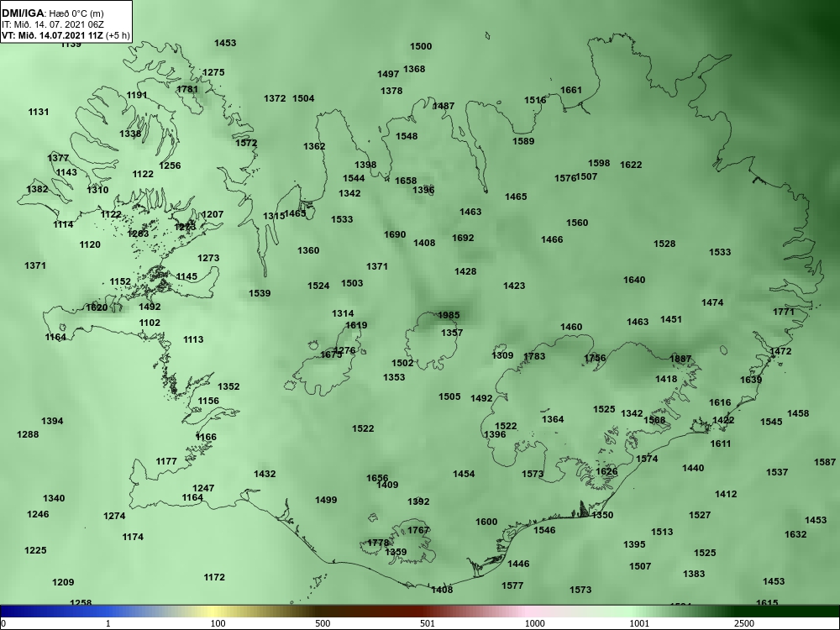The image size is (840, 630).
Task: Click the map value 1528
Action: tap(664, 244)
